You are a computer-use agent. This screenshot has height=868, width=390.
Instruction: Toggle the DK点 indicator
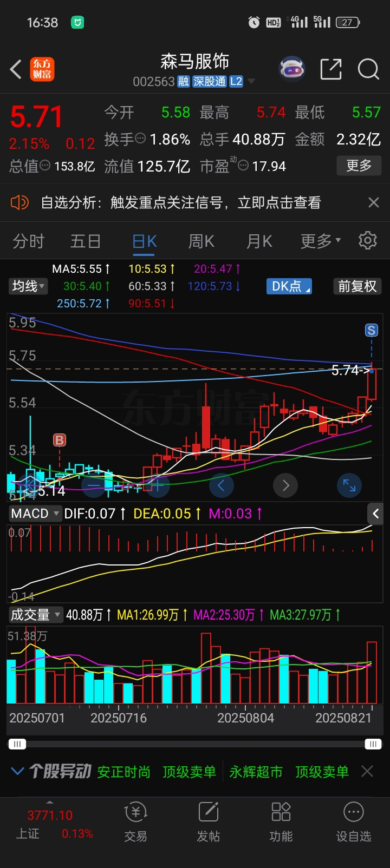tap(289, 286)
